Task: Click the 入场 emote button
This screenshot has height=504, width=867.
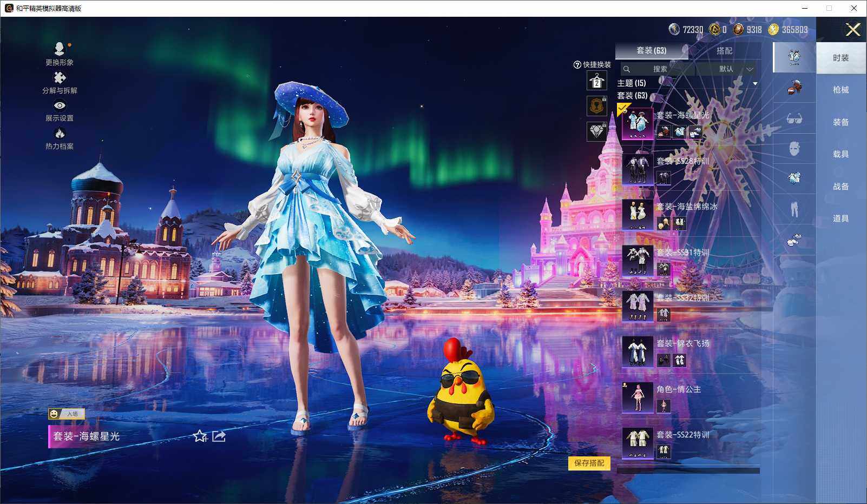Action: (67, 414)
